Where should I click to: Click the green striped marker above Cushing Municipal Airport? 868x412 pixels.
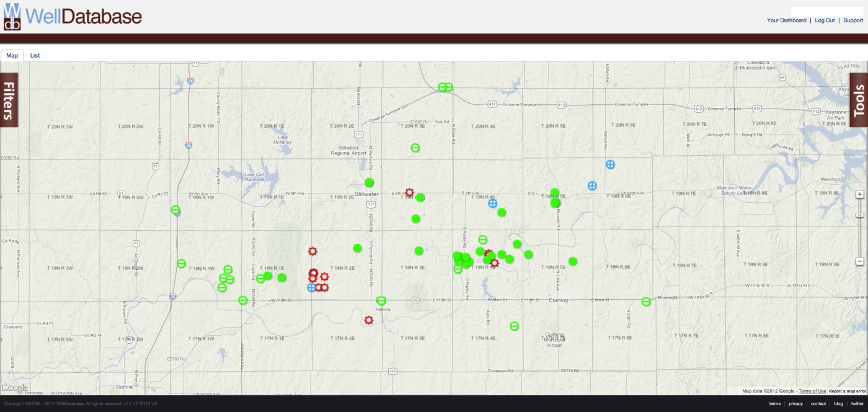(514, 326)
